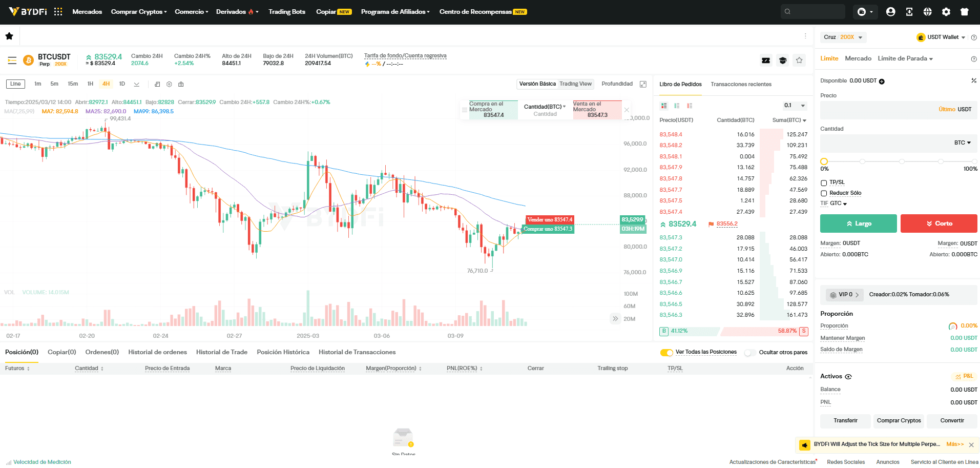Open chart settings hexagon icon
The image size is (980, 468).
pos(169,84)
